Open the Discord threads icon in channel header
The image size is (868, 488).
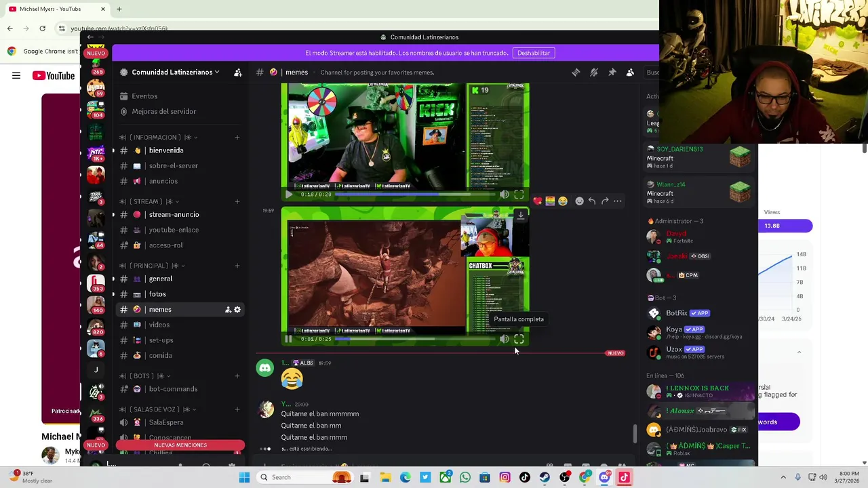pyautogui.click(x=576, y=73)
